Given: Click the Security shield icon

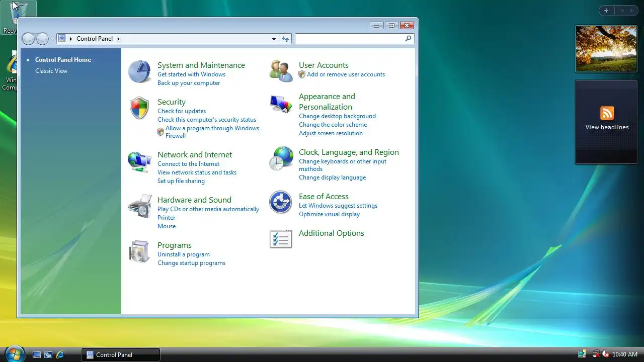Looking at the screenshot, I should [x=139, y=108].
